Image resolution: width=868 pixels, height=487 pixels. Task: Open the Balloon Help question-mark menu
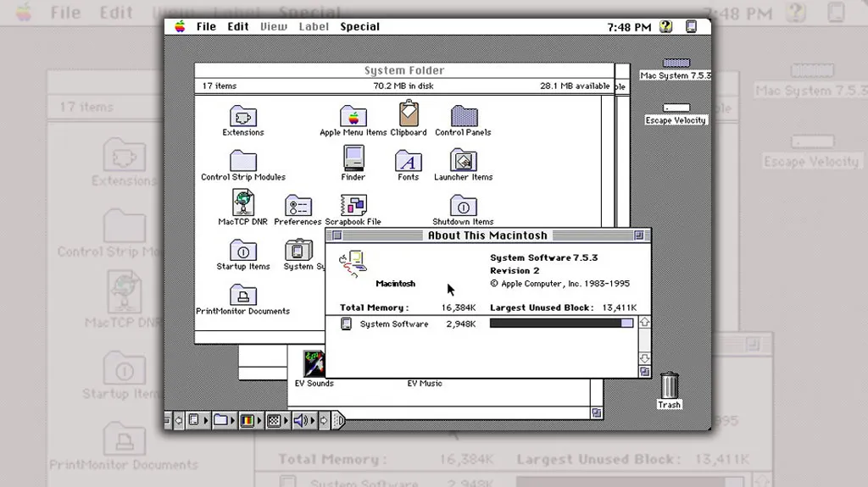point(666,26)
